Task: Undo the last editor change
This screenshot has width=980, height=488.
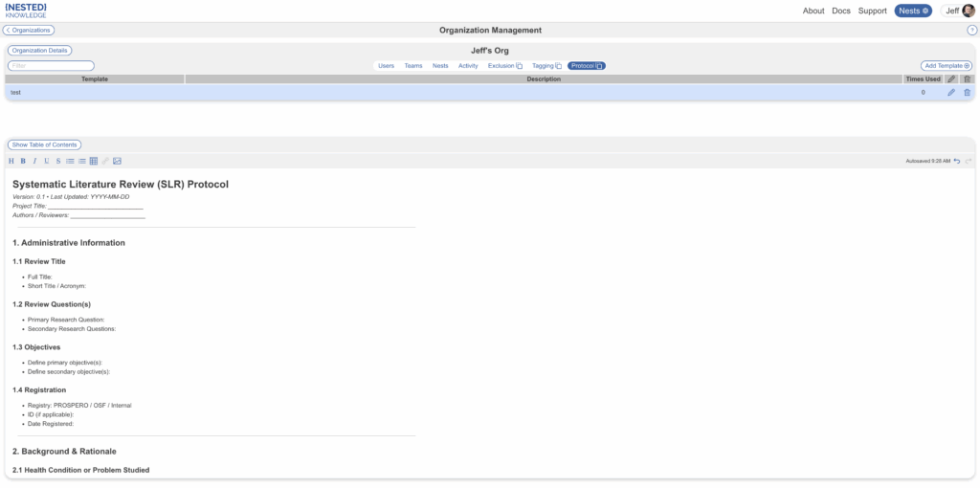Action: click(x=957, y=161)
